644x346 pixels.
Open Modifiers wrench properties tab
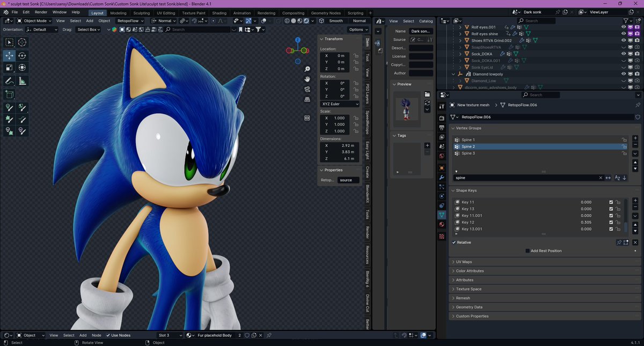click(442, 178)
